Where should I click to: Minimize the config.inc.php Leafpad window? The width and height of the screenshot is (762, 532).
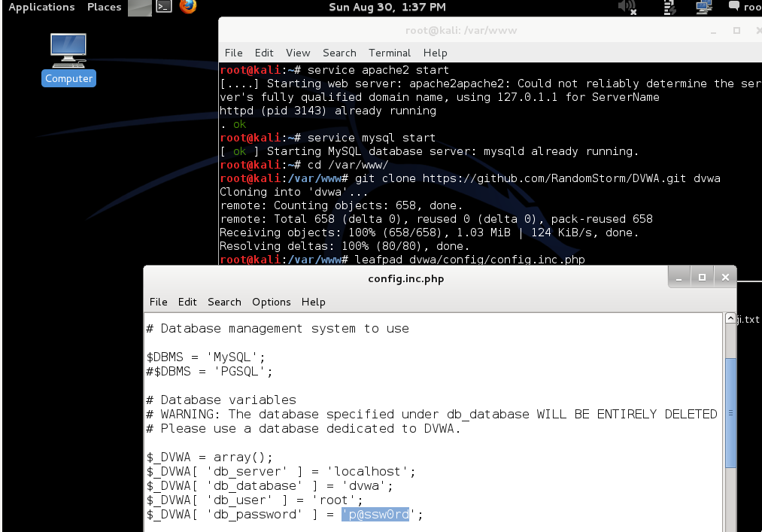point(679,277)
